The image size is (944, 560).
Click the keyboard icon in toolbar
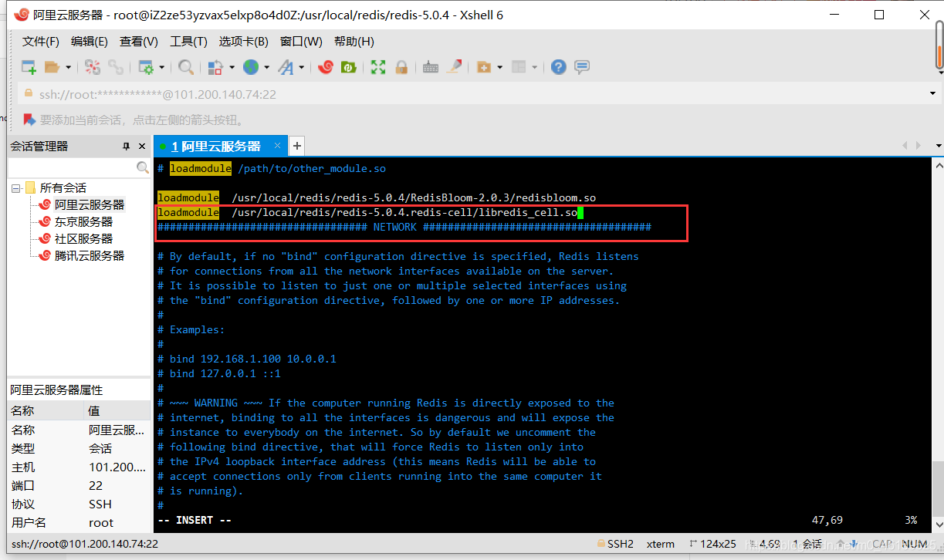coord(431,67)
